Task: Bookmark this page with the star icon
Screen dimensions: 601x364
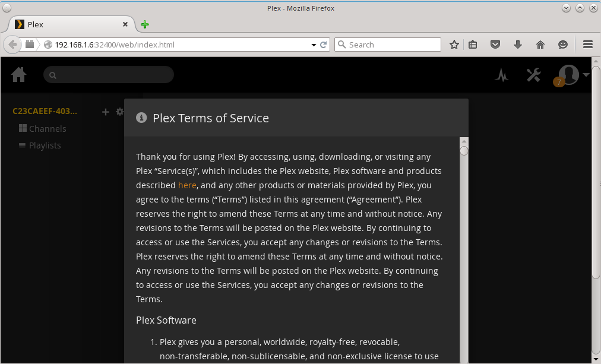Action: 454,45
